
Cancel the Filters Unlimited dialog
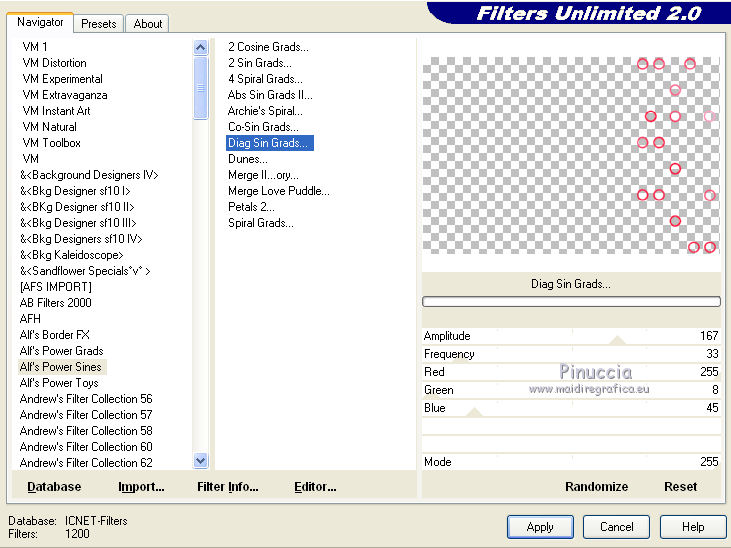pyautogui.click(x=616, y=527)
